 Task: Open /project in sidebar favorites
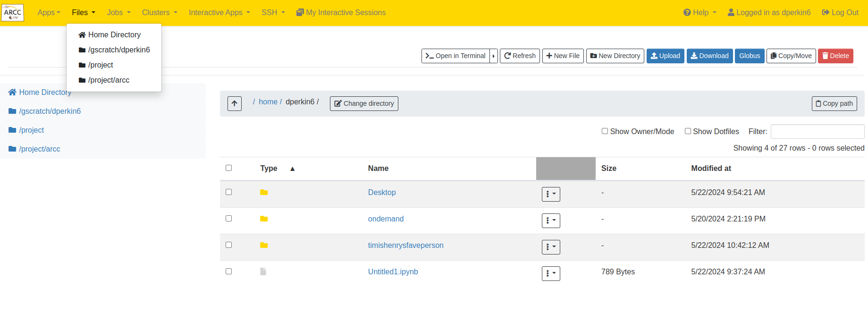26,130
